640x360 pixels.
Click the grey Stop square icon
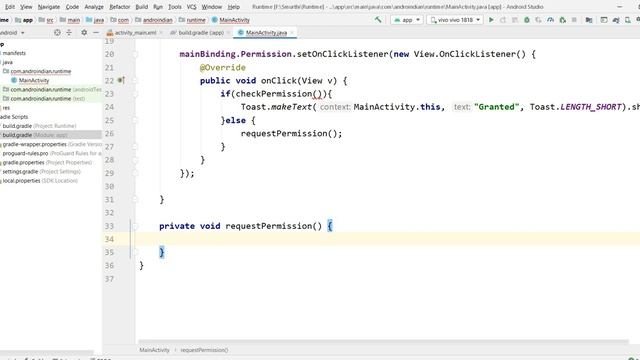(x=574, y=20)
